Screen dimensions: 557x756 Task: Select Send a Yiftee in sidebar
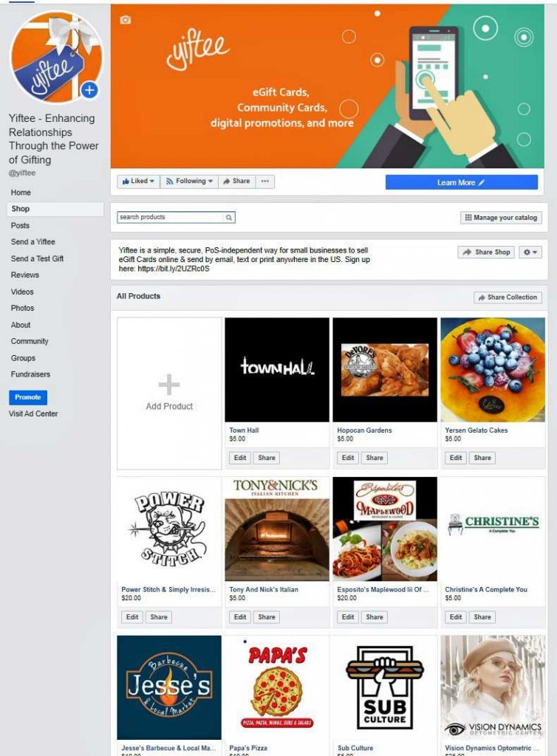(x=33, y=242)
